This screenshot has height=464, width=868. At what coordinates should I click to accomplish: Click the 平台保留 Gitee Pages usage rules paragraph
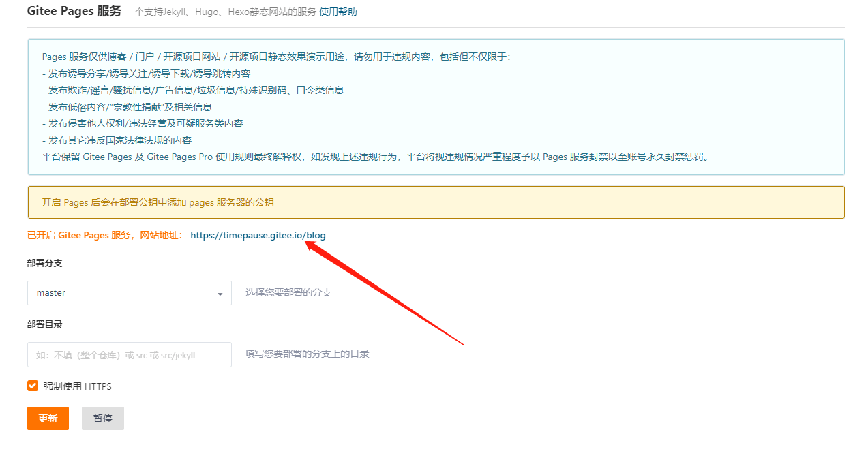pyautogui.click(x=376, y=157)
